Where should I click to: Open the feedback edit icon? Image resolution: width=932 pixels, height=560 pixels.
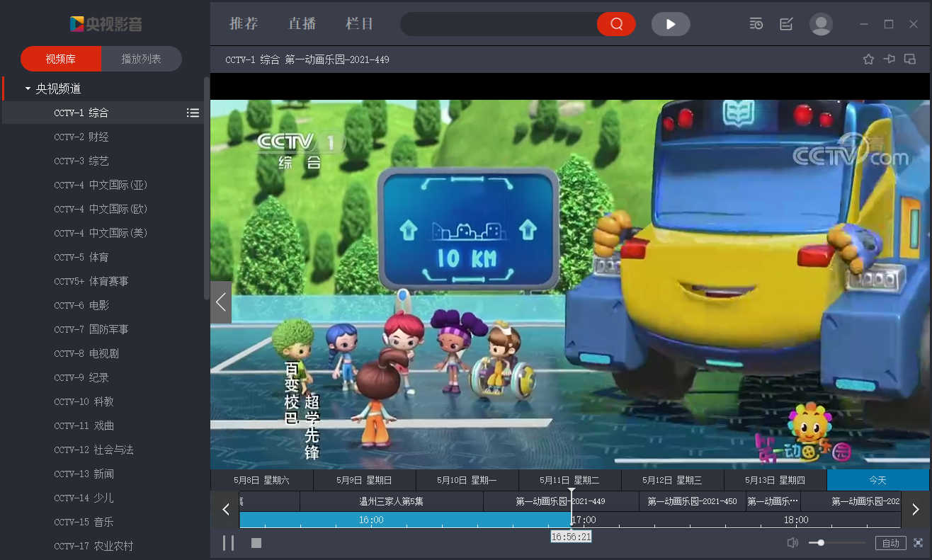[786, 24]
